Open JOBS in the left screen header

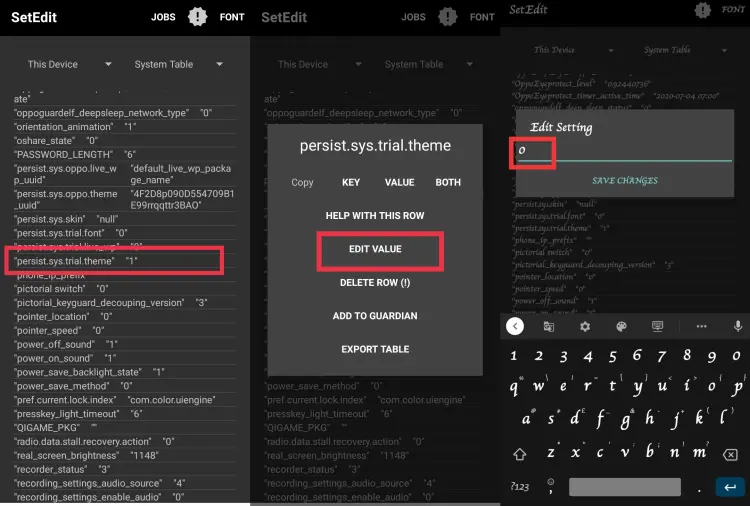(x=163, y=17)
